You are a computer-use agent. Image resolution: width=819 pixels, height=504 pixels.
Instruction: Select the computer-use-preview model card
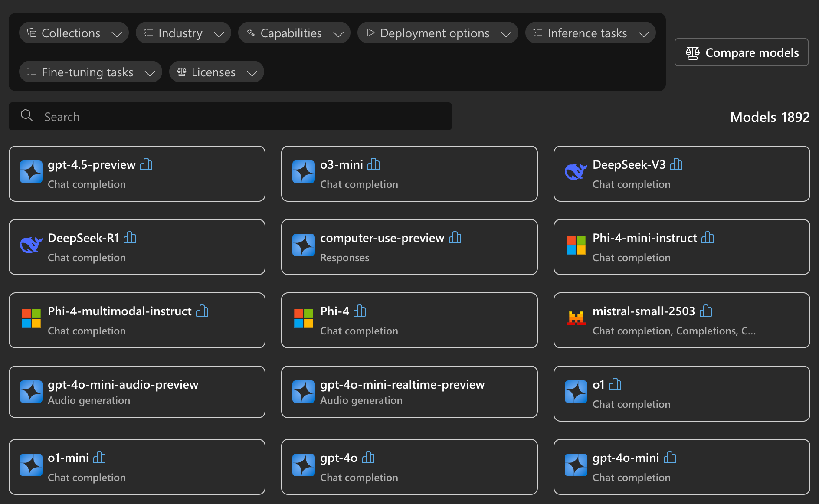[x=409, y=247]
